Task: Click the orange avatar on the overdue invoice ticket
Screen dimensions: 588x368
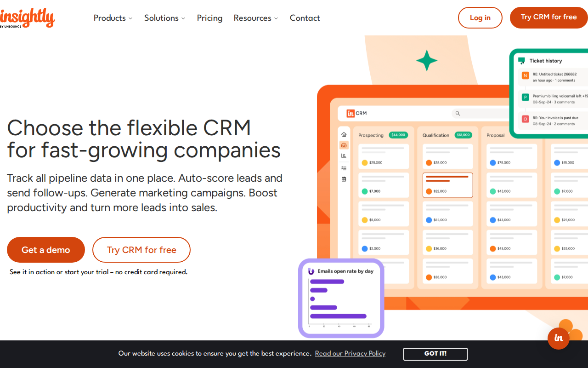Action: coord(525,119)
